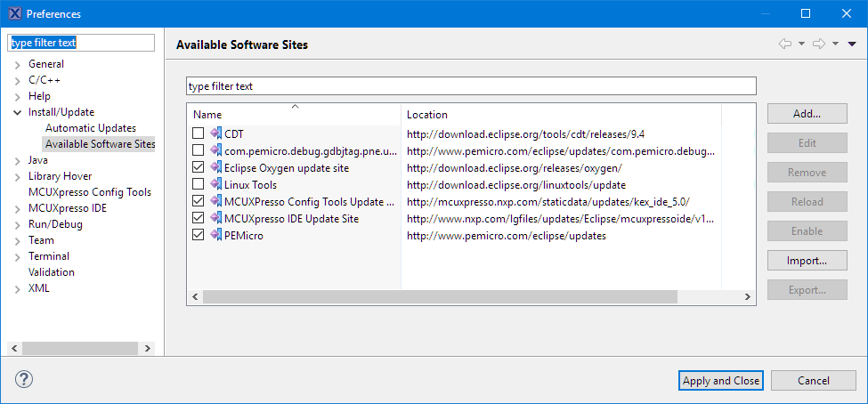Screen dimensions: 868x404
Task: Open the back history dropdown arrow
Action: click(801, 44)
